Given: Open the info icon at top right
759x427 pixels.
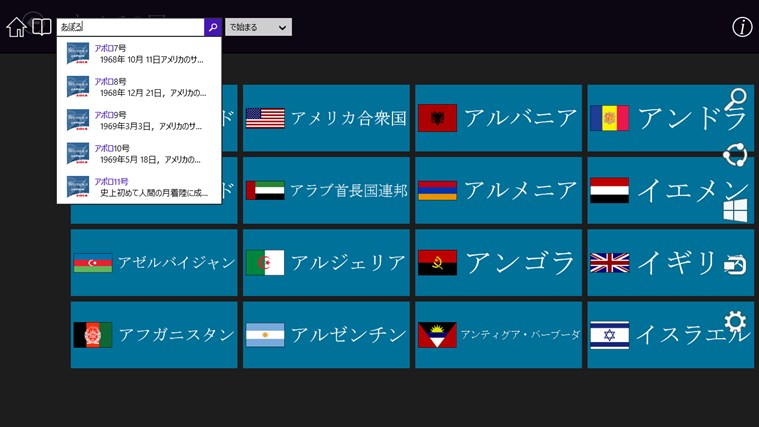Looking at the screenshot, I should [742, 27].
